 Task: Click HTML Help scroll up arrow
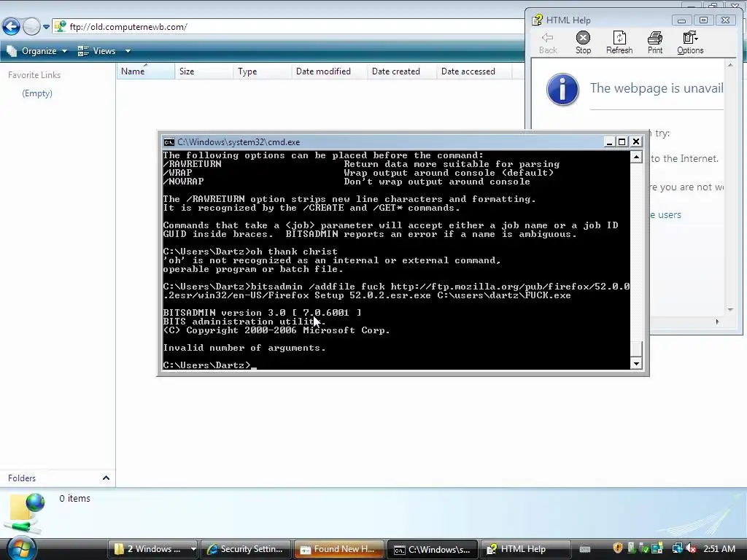(730, 65)
